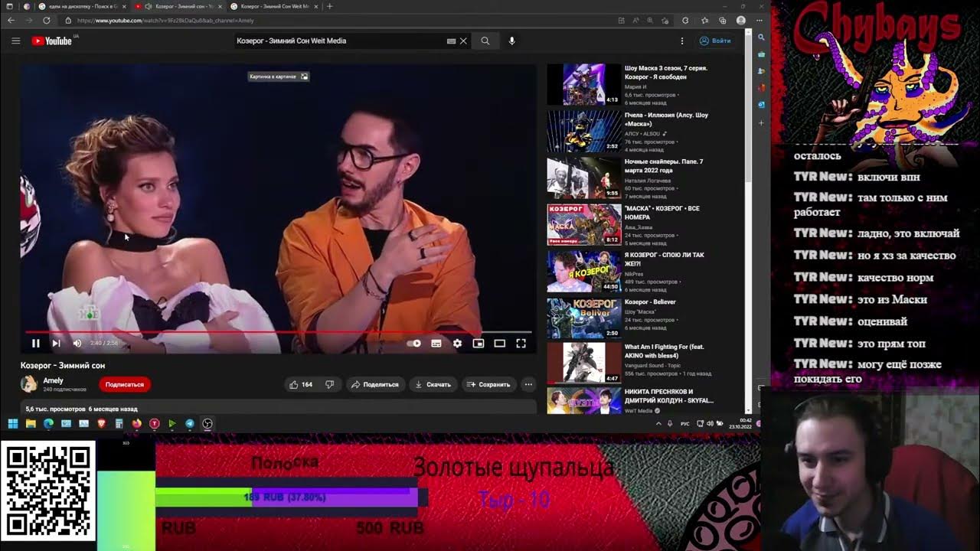The width and height of the screenshot is (980, 551).
Task: Pause the YouTube video
Action: pos(35,344)
